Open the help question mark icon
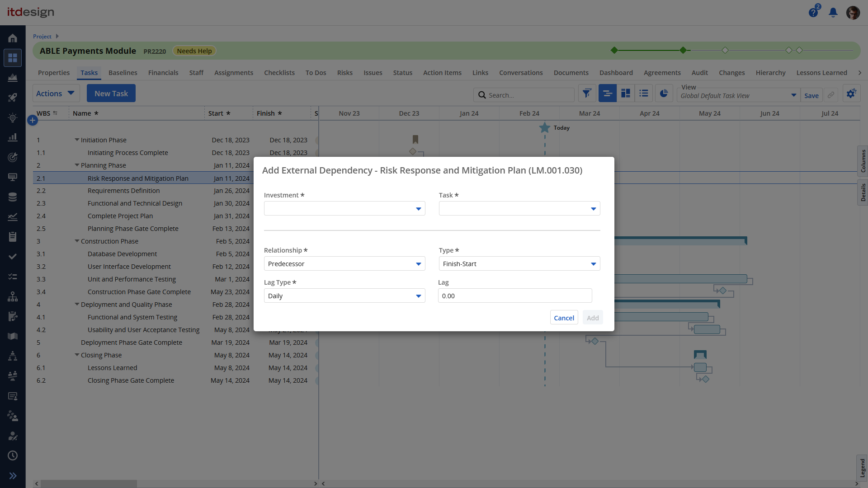 pos(814,12)
